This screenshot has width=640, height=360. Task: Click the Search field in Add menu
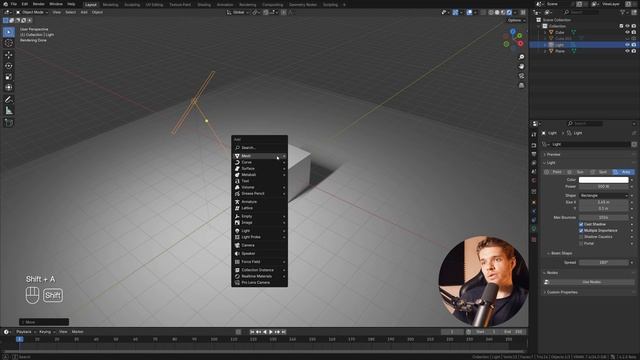click(x=260, y=148)
